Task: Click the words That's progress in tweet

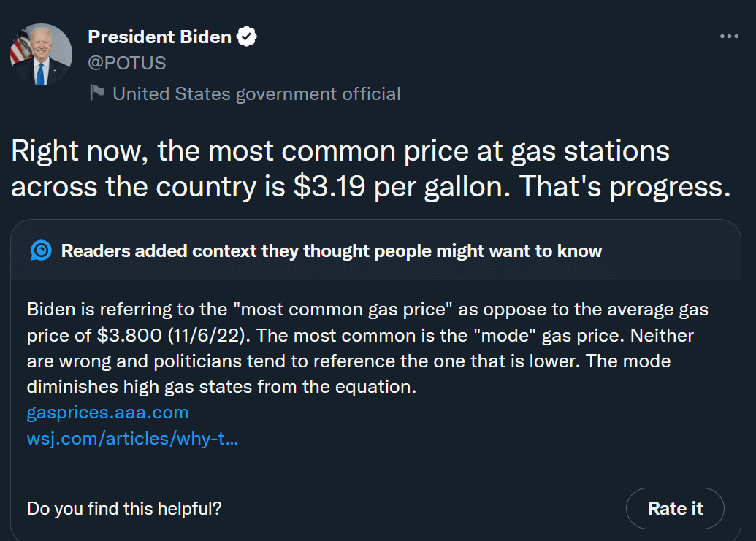Action: click(x=625, y=186)
